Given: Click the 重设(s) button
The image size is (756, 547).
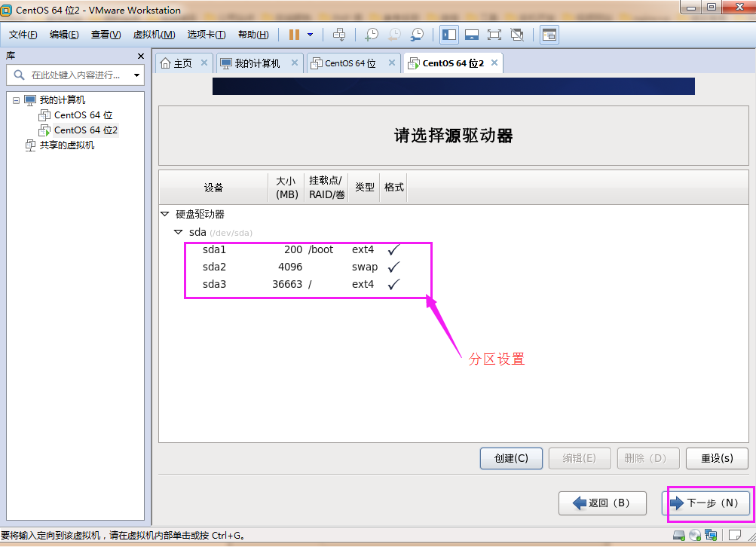Looking at the screenshot, I should tap(717, 458).
